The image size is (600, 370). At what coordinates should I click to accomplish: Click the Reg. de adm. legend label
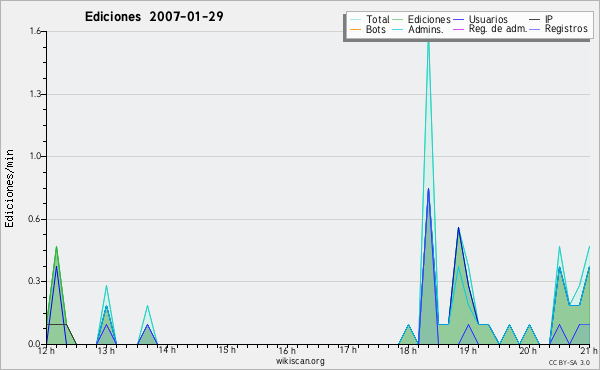(498, 29)
